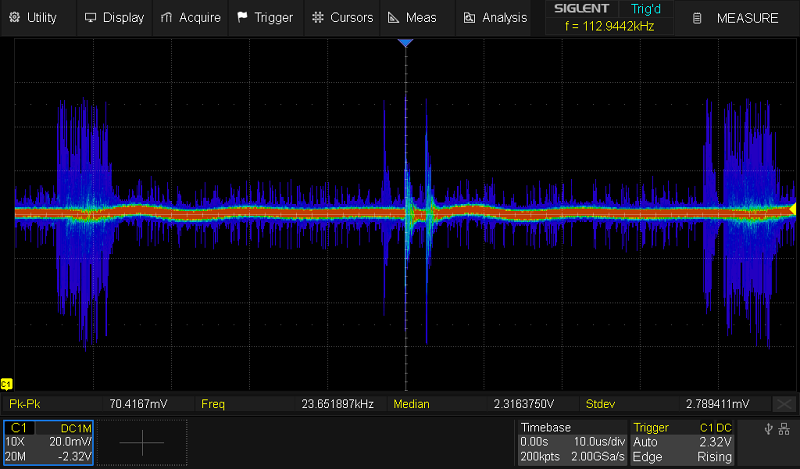Click the Cursors grid icon
Image resolution: width=800 pixels, height=469 pixels.
(x=318, y=17)
